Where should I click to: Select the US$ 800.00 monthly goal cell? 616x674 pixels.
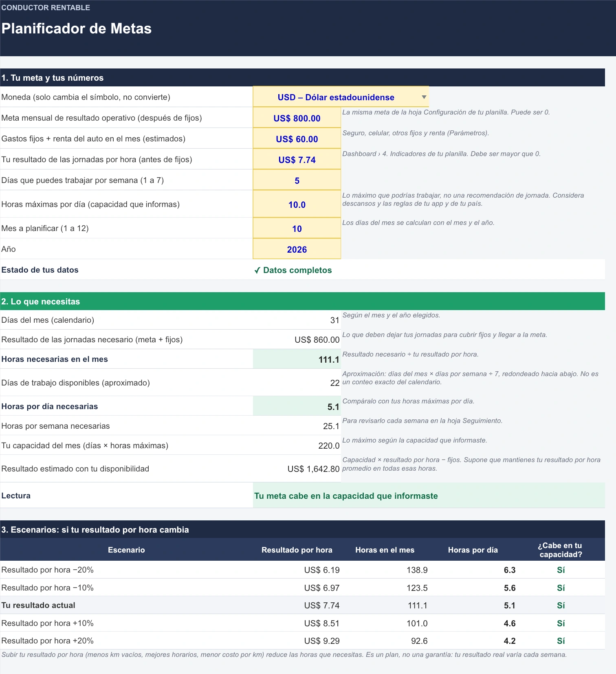(297, 118)
